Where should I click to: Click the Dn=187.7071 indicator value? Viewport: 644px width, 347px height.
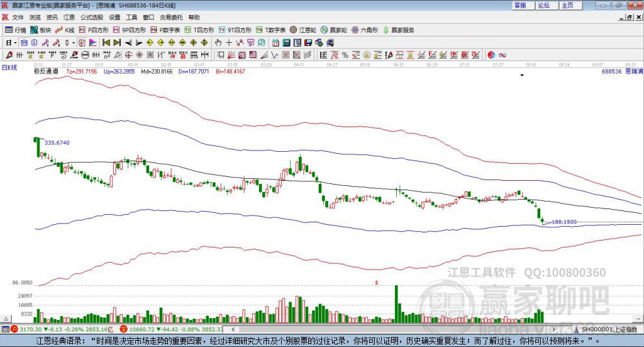click(194, 72)
